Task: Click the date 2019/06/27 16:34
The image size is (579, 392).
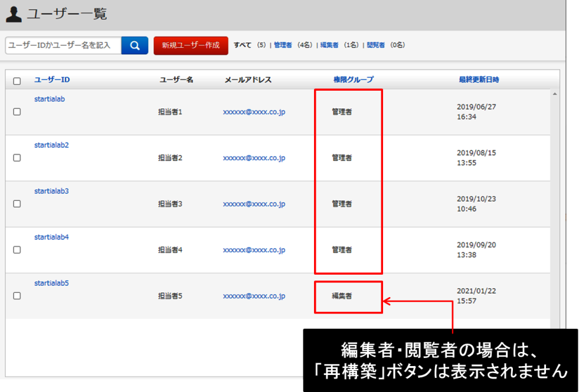Action: click(476, 112)
